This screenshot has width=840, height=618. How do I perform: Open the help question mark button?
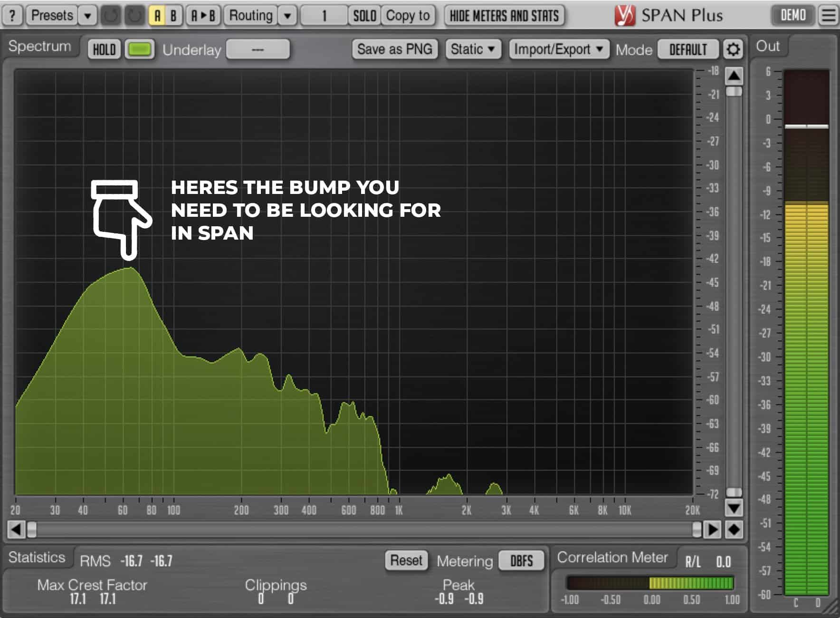point(13,16)
